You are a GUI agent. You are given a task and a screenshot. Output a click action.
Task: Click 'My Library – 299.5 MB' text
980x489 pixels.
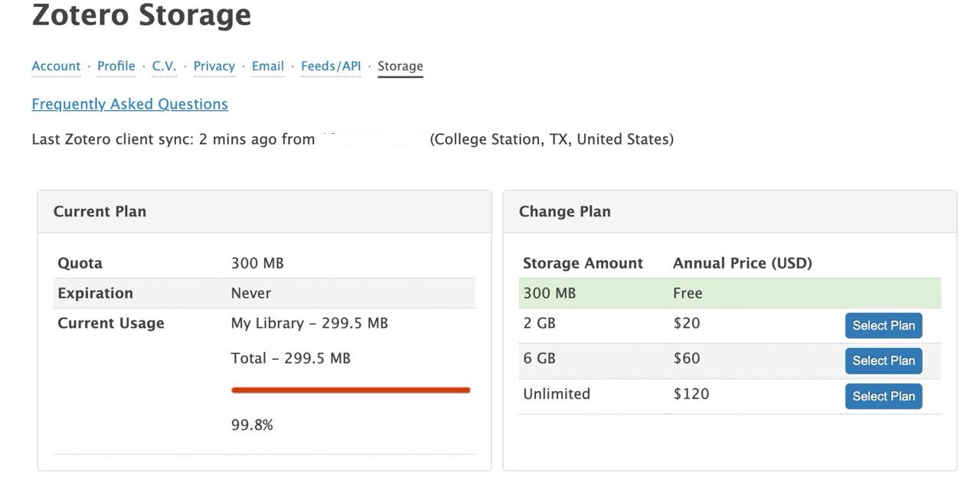(309, 323)
